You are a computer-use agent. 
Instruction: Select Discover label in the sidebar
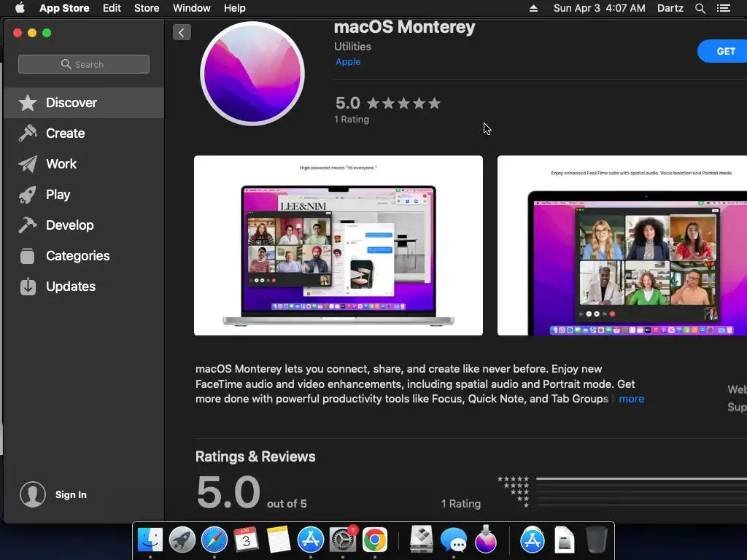coord(71,103)
